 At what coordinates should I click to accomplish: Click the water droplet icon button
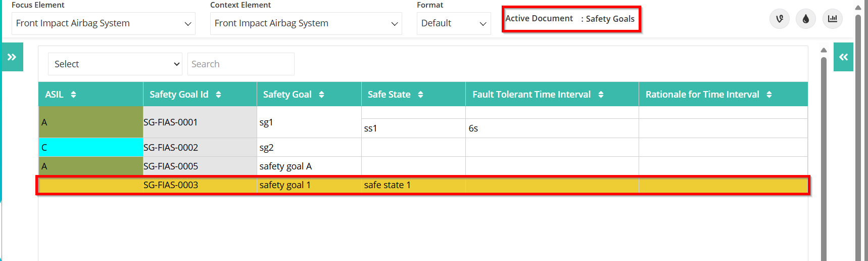tap(806, 19)
